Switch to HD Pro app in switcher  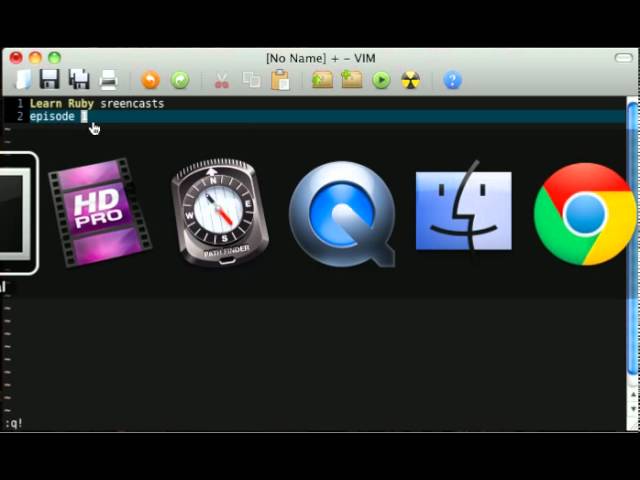[100, 213]
